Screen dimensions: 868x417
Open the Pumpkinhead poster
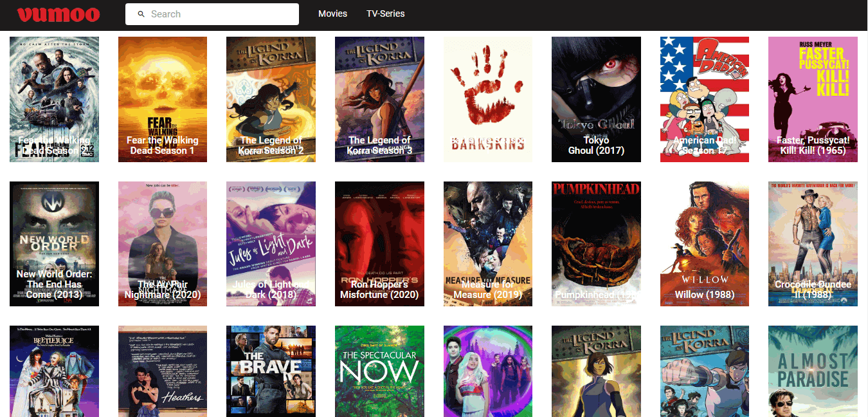point(596,244)
